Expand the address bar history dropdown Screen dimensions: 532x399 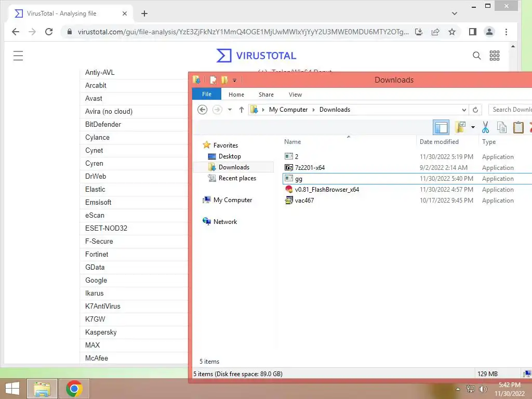click(x=464, y=110)
